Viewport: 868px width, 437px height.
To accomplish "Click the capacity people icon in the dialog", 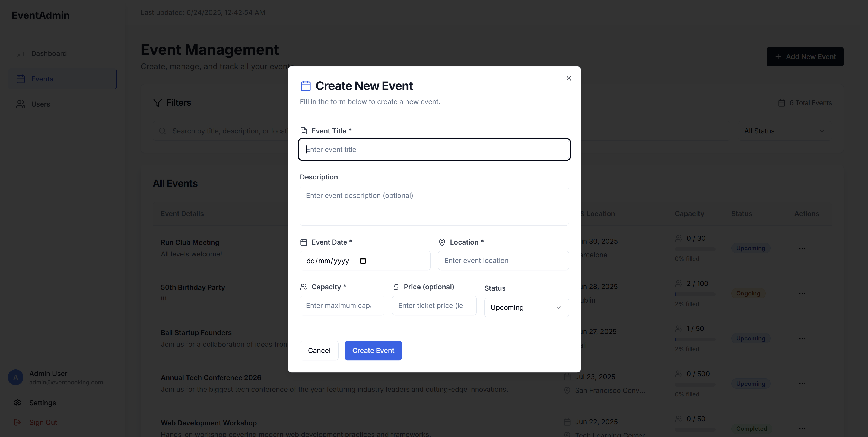I will click(304, 287).
